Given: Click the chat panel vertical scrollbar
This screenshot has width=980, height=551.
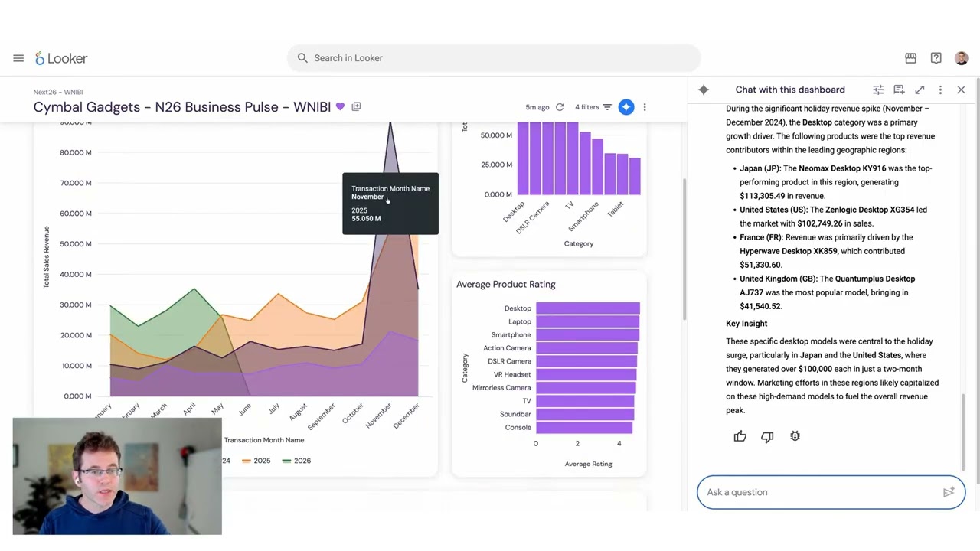Looking at the screenshot, I should point(964,432).
